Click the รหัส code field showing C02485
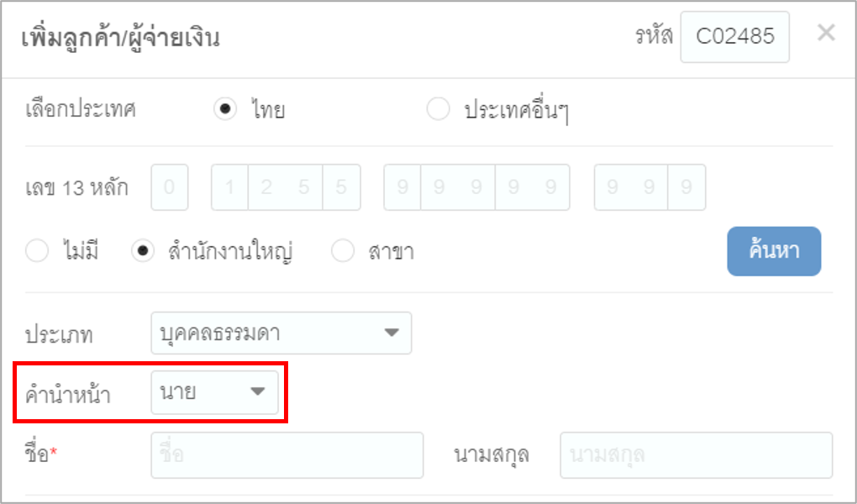This screenshot has width=857, height=504. 735,36
